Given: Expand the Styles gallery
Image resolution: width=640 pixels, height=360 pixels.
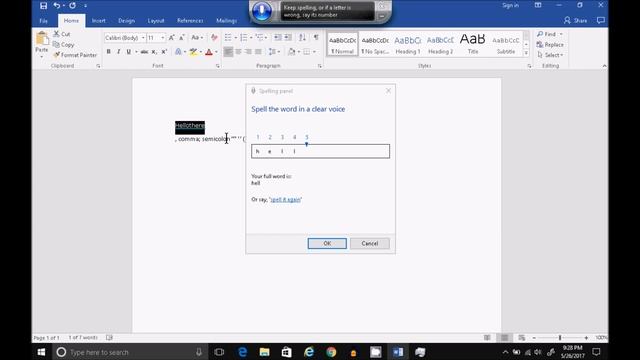Looking at the screenshot, I should [526, 53].
